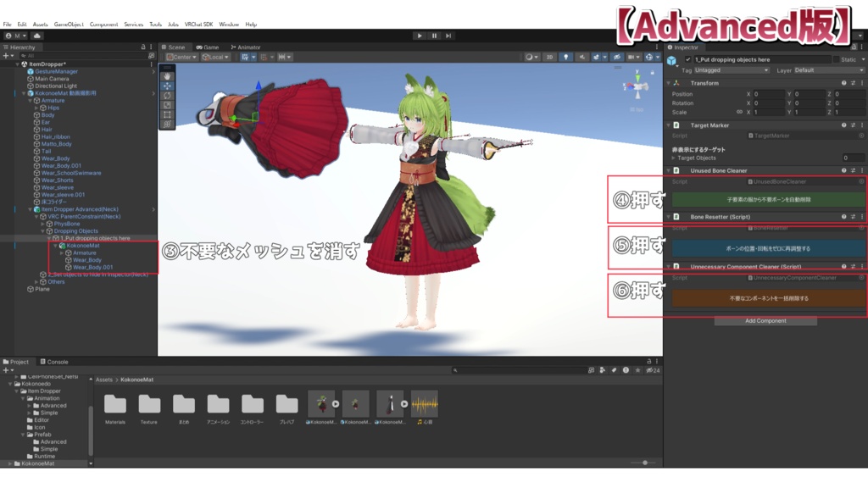Expand the Target Objects list
This screenshot has width=868, height=488.
pos(674,158)
